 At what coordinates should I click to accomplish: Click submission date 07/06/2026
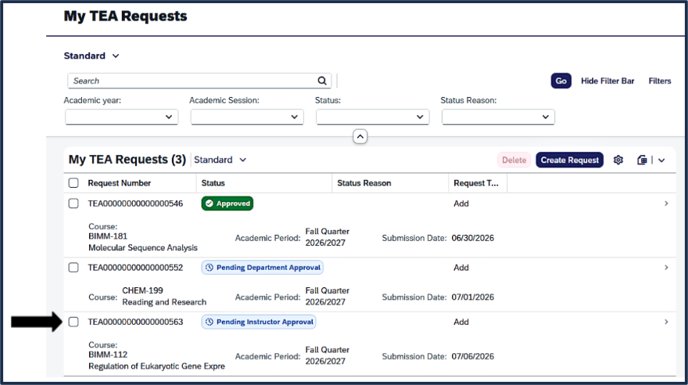pyautogui.click(x=473, y=356)
